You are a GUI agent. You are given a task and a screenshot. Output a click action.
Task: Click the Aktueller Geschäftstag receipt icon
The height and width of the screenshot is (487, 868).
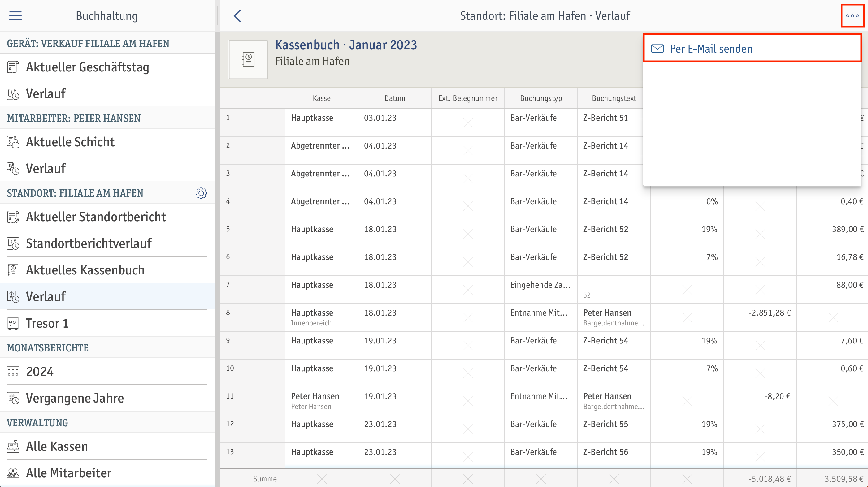pyautogui.click(x=13, y=67)
